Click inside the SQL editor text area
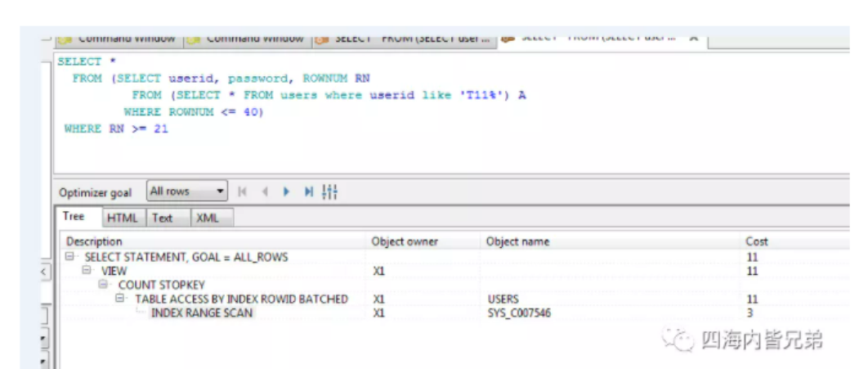Viewport: 868px width, 369px height. tap(451, 112)
